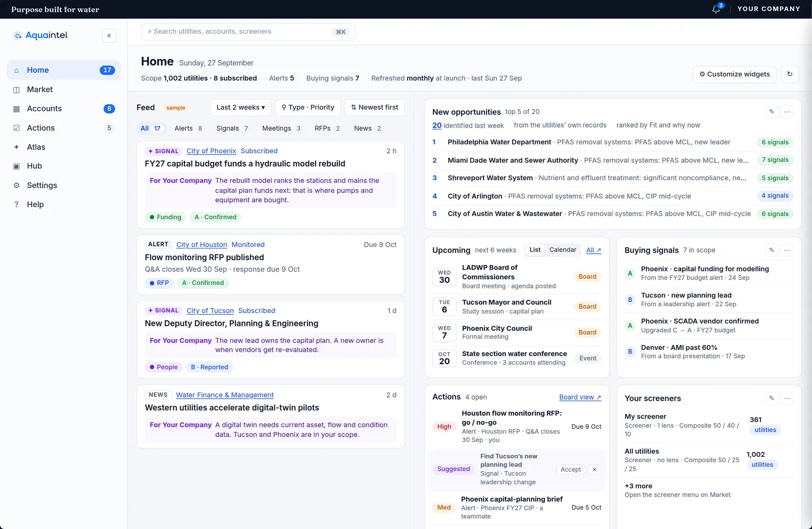Image resolution: width=812 pixels, height=529 pixels.
Task: Edit the New opportunities widget pencil icon
Action: pos(771,112)
